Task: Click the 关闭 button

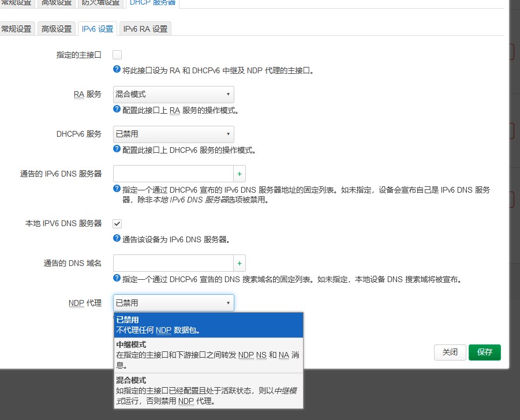Action: 450,352
